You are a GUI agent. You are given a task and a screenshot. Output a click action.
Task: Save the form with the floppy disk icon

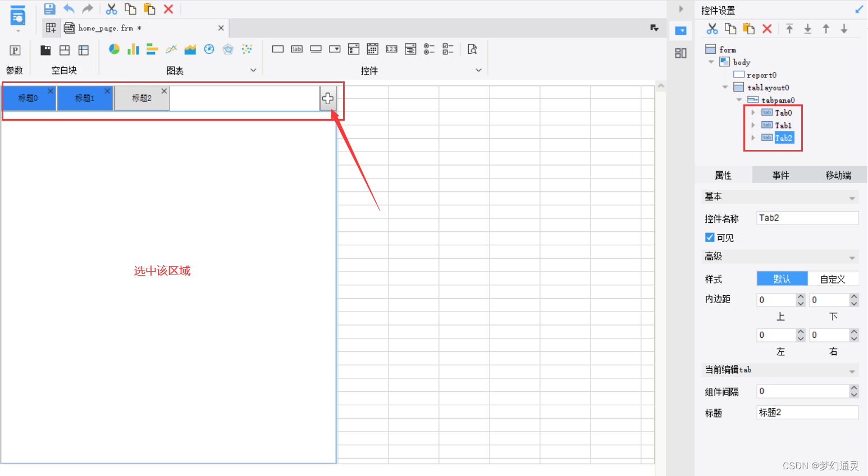pyautogui.click(x=49, y=9)
